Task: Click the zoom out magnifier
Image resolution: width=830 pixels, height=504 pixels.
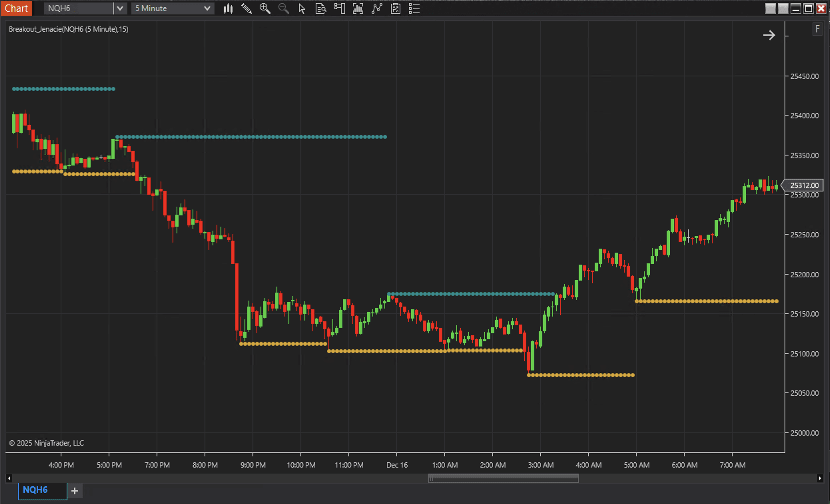Action: [x=284, y=9]
